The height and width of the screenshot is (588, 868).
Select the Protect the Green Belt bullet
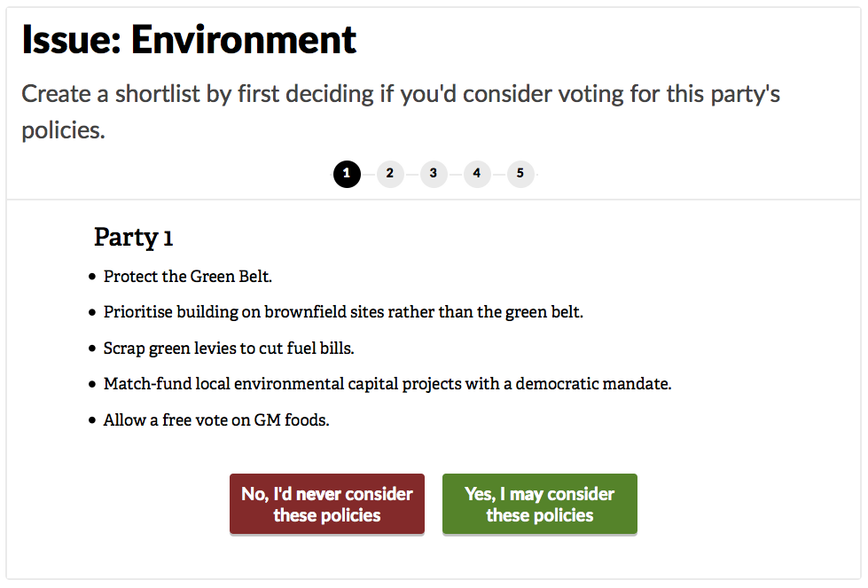point(188,276)
